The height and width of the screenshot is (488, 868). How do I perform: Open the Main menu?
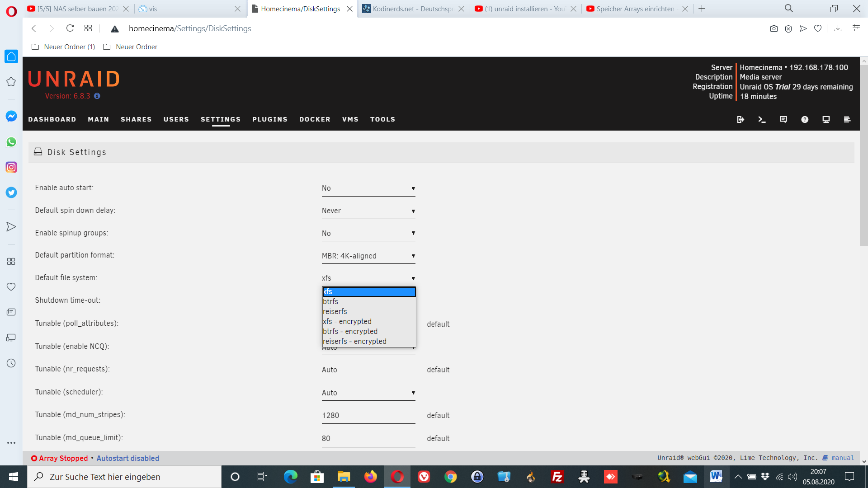pos(99,120)
